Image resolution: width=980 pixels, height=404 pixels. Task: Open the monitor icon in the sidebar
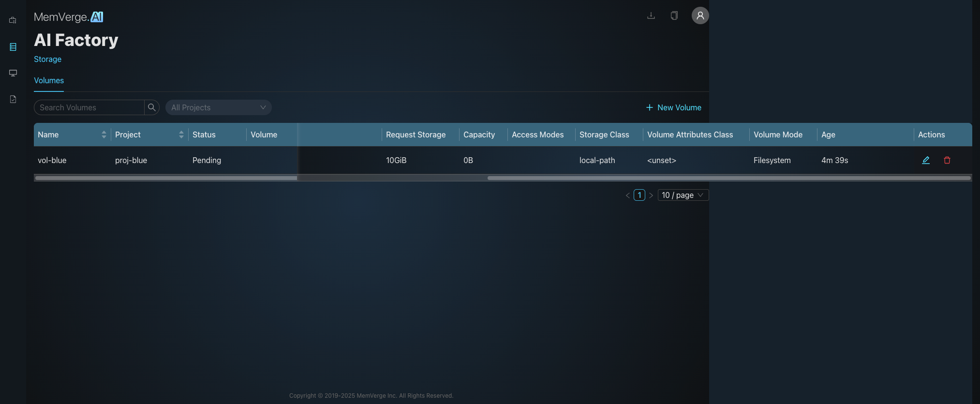tap(13, 73)
